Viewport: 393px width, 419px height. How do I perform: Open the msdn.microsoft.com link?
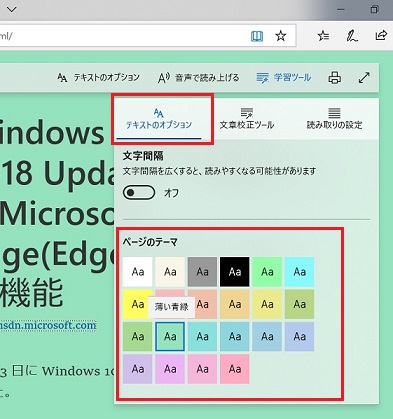coord(48,325)
